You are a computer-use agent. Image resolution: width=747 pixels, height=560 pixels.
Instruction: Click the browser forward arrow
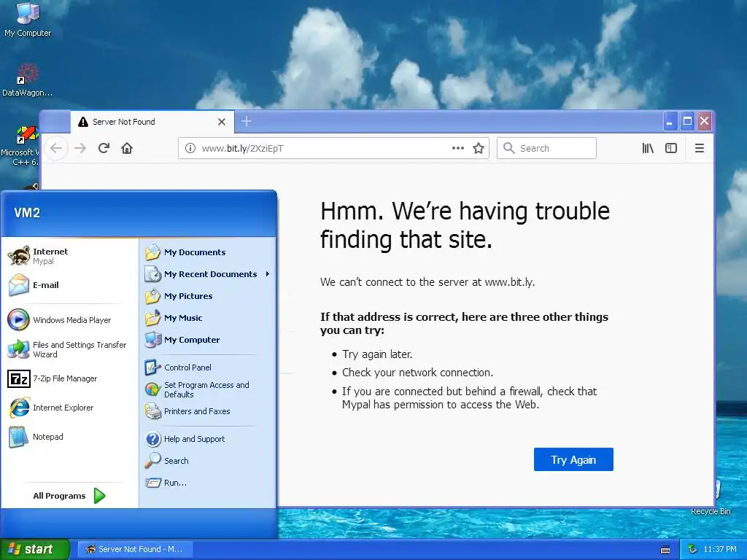click(x=80, y=148)
